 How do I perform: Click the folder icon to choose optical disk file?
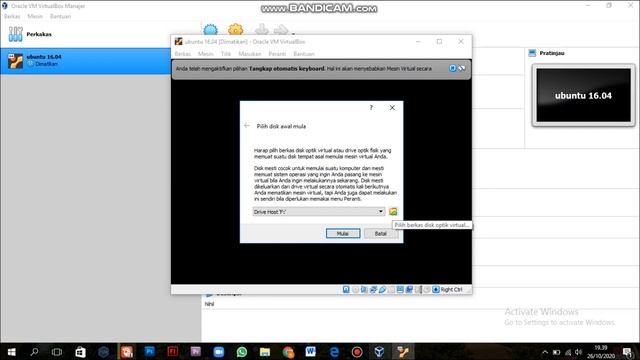[393, 211]
